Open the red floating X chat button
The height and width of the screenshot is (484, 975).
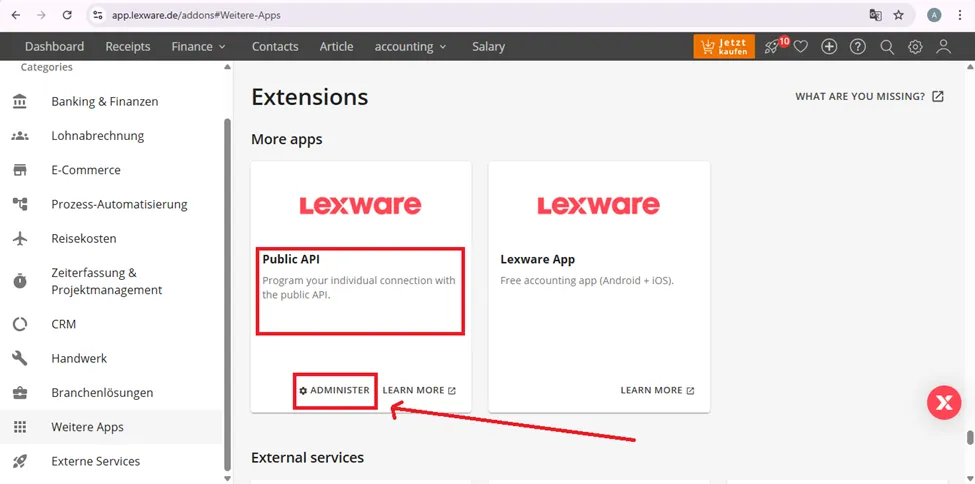944,403
